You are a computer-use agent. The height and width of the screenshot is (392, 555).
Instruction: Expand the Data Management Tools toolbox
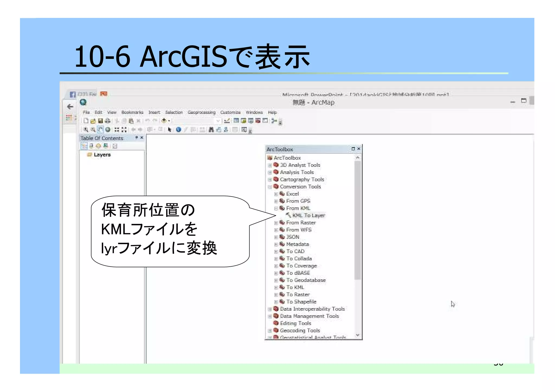270,316
